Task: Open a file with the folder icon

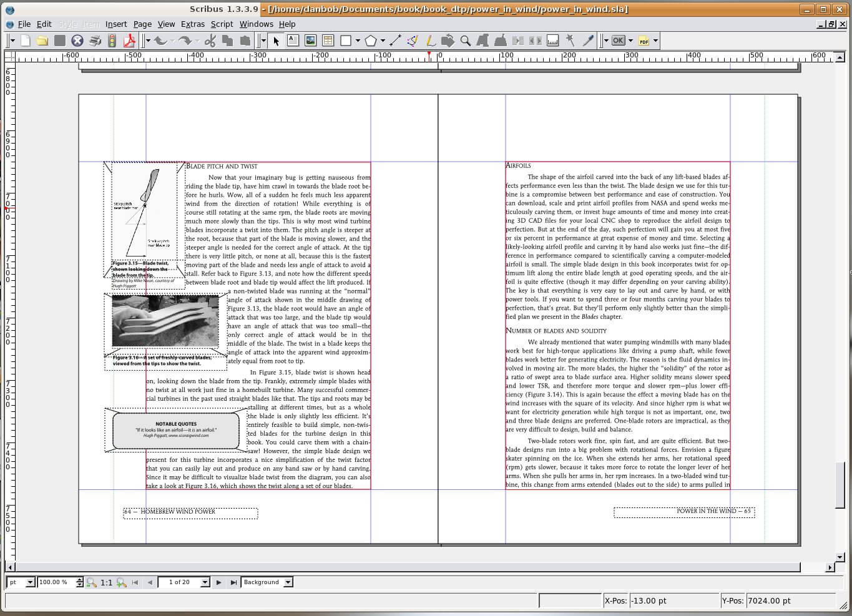Action: click(x=42, y=41)
